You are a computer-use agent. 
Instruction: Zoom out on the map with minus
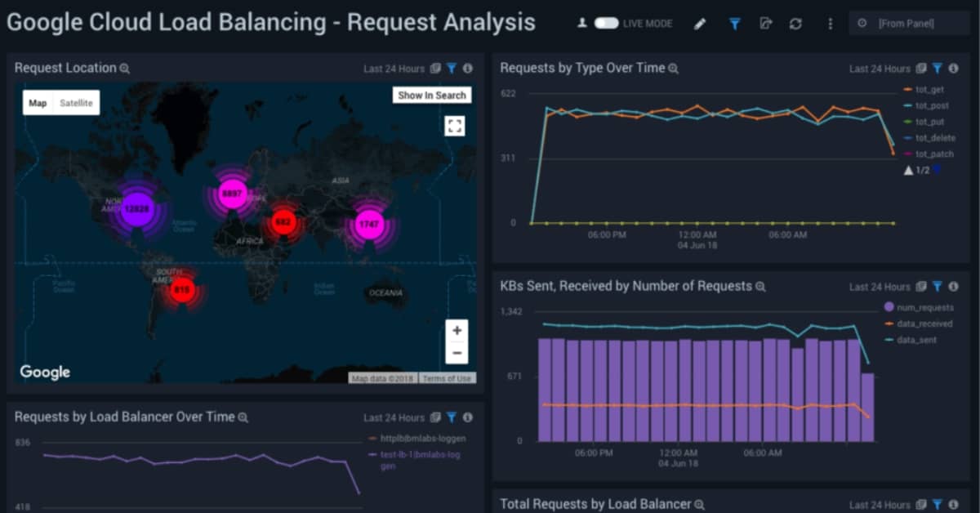[x=457, y=353]
